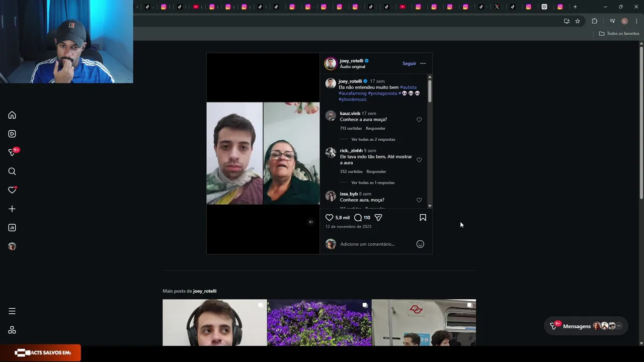Open the dashboard chart icon in sidebar

point(12,228)
